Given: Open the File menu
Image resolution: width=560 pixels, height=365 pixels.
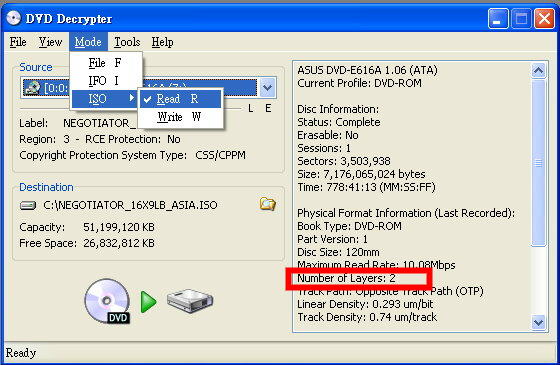Looking at the screenshot, I should [18, 42].
